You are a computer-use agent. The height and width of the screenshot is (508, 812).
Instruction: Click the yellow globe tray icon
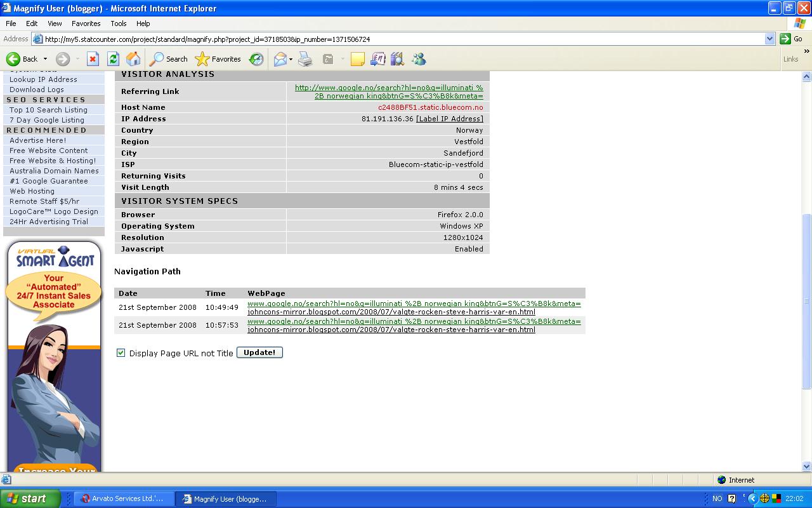tap(764, 498)
